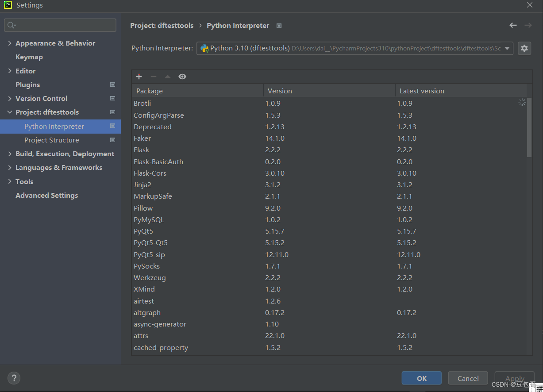The height and width of the screenshot is (392, 543).
Task: Close the Settings dialog window
Action: tap(530, 5)
